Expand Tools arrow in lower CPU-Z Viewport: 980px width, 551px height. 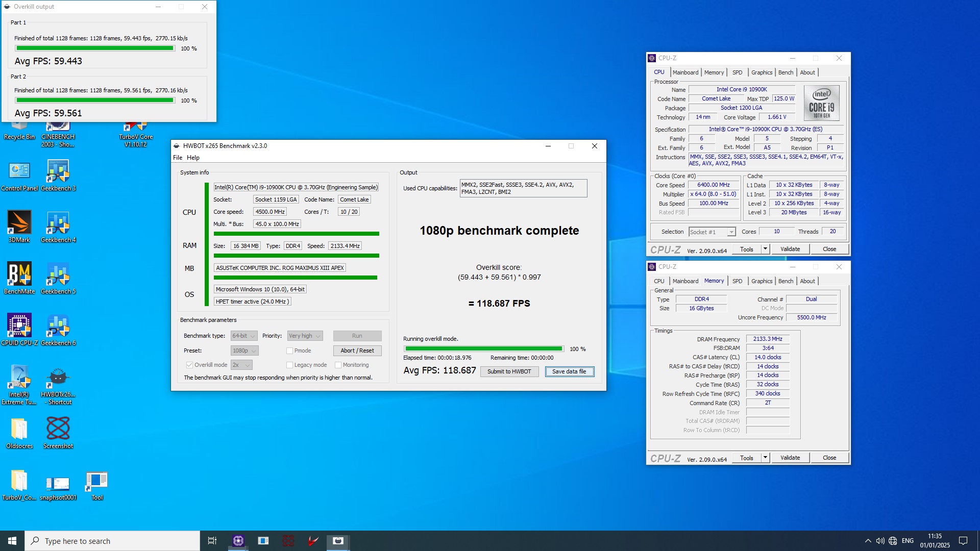point(765,458)
